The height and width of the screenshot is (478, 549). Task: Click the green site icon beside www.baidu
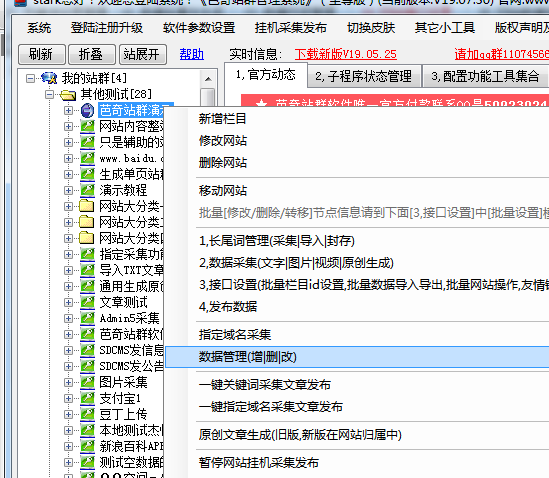click(87, 158)
